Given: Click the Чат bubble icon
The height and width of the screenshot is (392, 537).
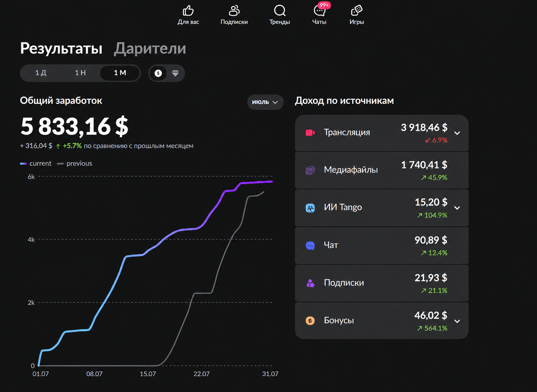Looking at the screenshot, I should 310,246.
